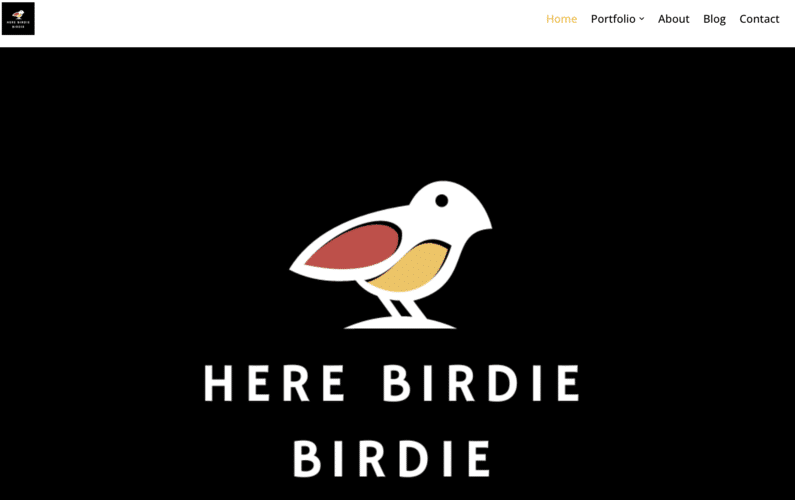Select the red wing of the bird
This screenshot has height=500, width=795.
click(355, 247)
